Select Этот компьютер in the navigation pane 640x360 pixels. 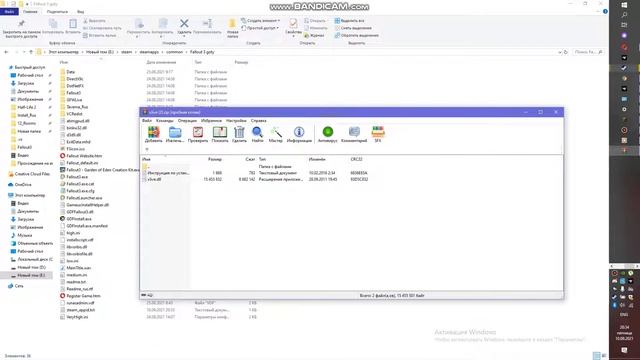click(29, 195)
